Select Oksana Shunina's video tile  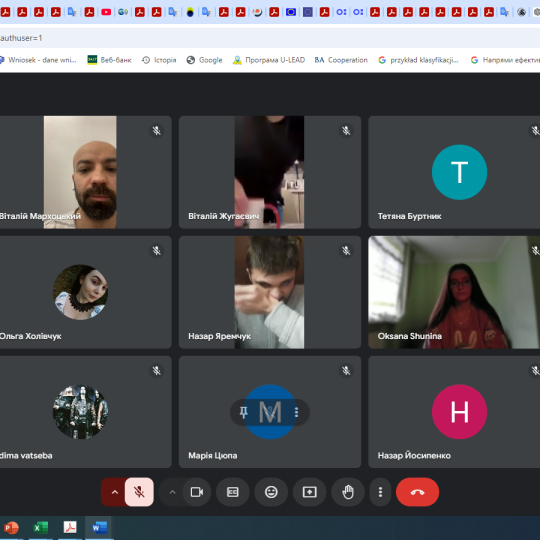[x=454, y=292]
